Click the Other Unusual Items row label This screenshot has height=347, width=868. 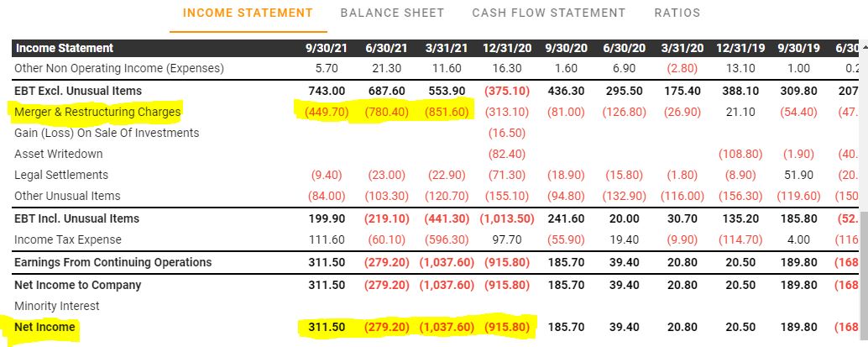67,196
